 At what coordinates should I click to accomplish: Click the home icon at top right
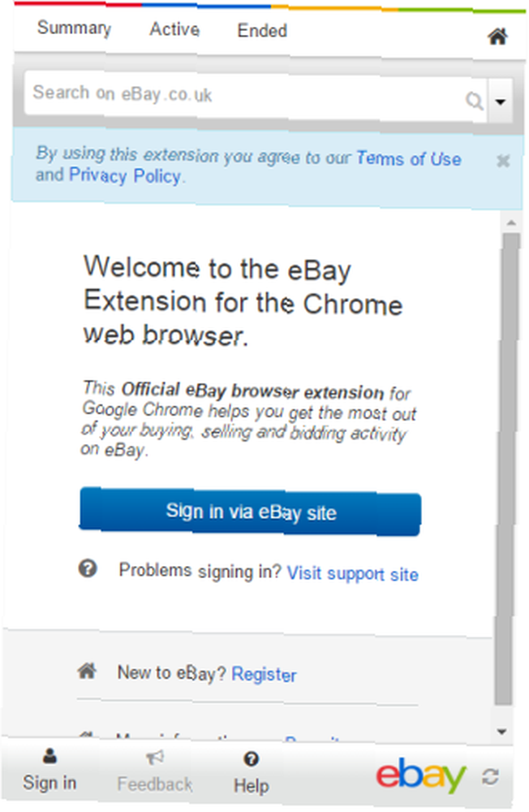(x=497, y=37)
